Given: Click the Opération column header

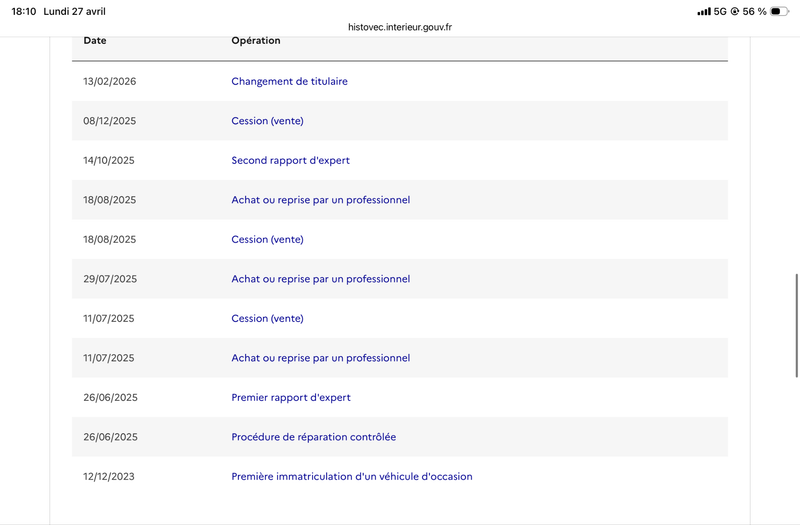Looking at the screenshot, I should click(256, 40).
